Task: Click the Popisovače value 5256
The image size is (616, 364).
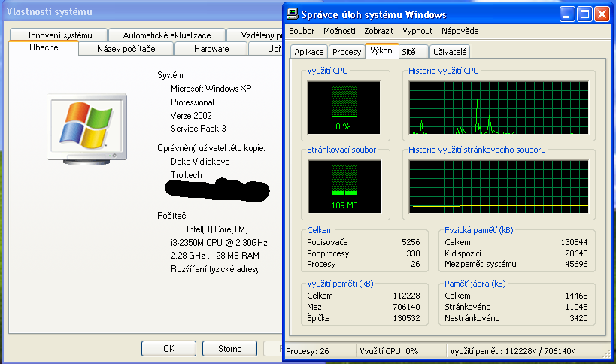Action: click(x=411, y=242)
